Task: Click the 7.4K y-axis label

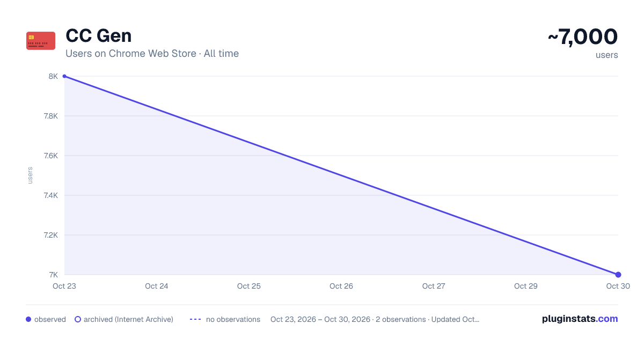Action: 51,195
